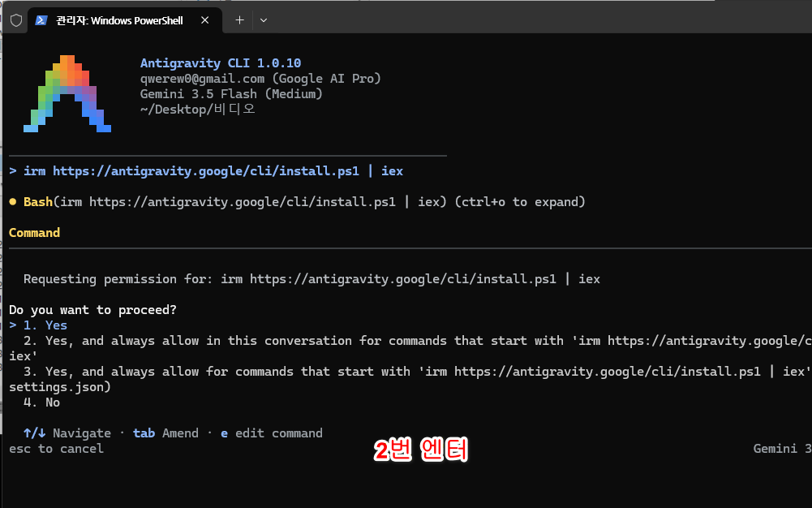This screenshot has height=508, width=812.
Task: Click the e edit command hint
Action: (x=272, y=433)
